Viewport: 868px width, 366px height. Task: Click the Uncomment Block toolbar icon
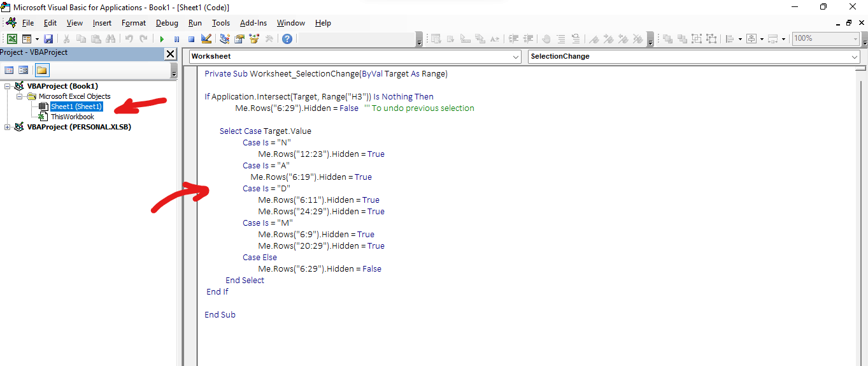(576, 39)
